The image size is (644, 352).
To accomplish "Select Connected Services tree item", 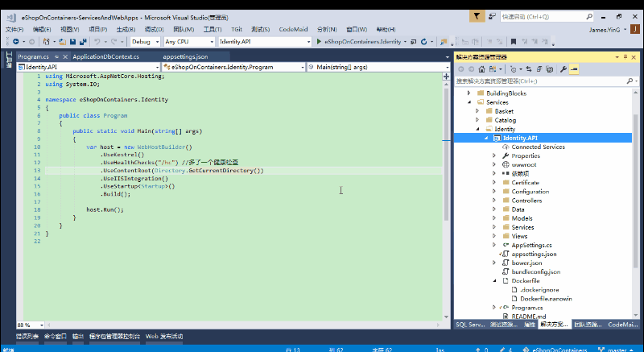I will pyautogui.click(x=538, y=147).
